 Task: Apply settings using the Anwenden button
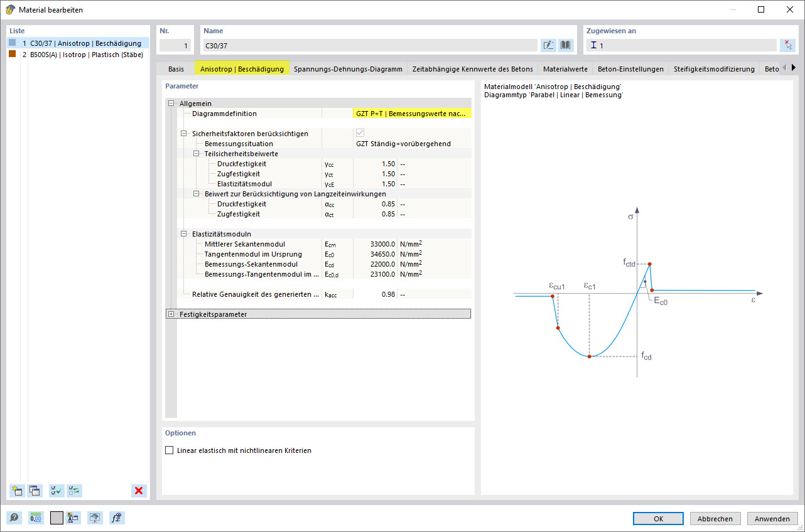(x=772, y=518)
